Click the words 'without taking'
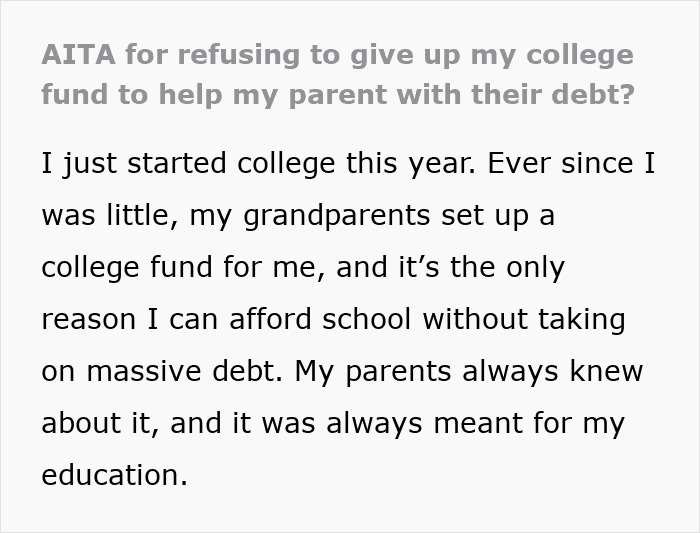The width and height of the screenshot is (700, 533). pyautogui.click(x=524, y=321)
